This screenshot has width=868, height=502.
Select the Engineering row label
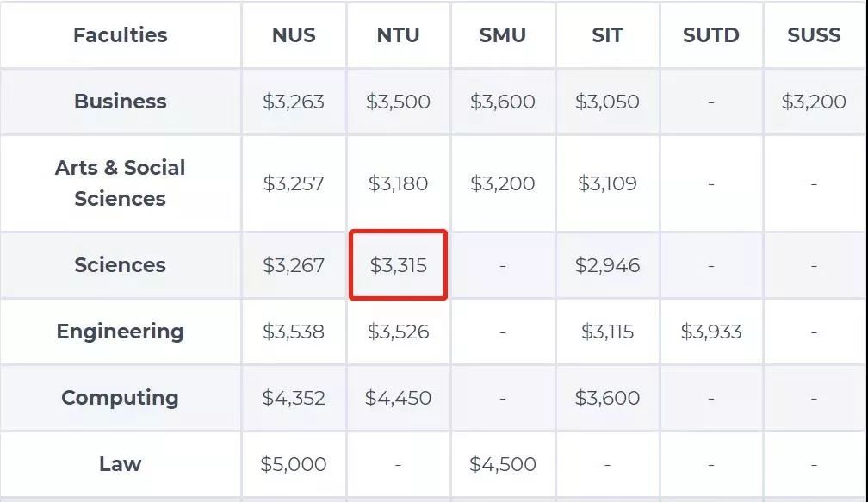[121, 332]
